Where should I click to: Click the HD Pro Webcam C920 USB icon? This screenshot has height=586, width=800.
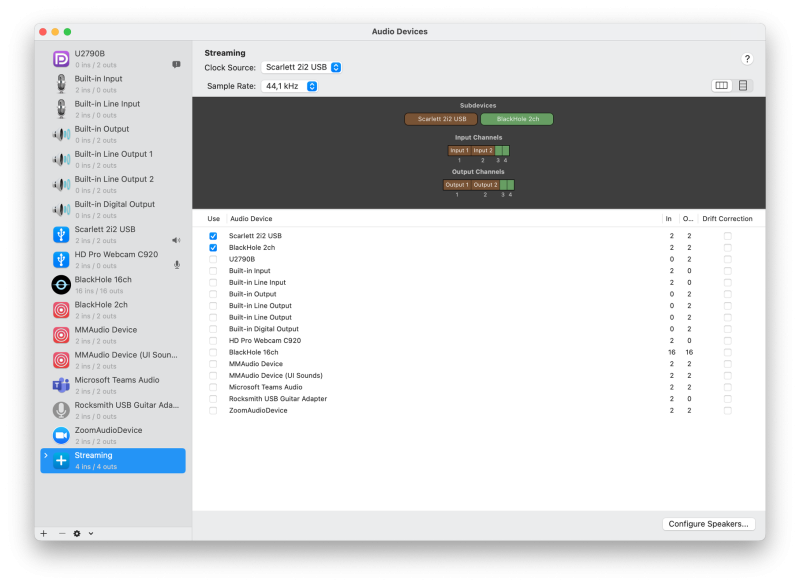point(61,260)
